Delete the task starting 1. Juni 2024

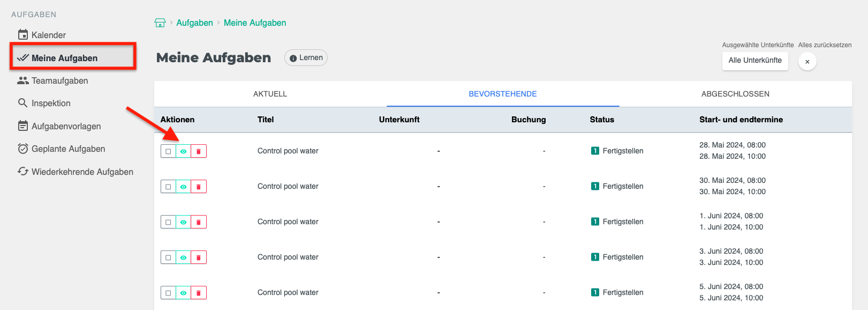199,222
